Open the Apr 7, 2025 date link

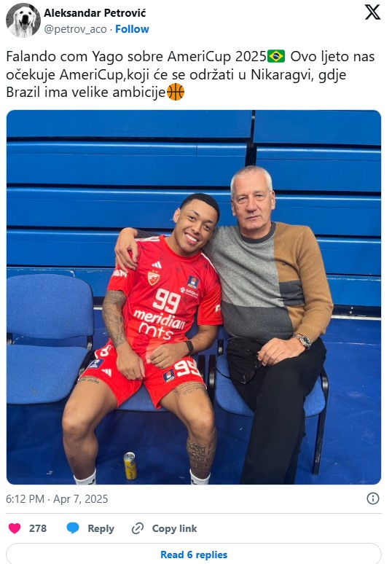coord(81,499)
